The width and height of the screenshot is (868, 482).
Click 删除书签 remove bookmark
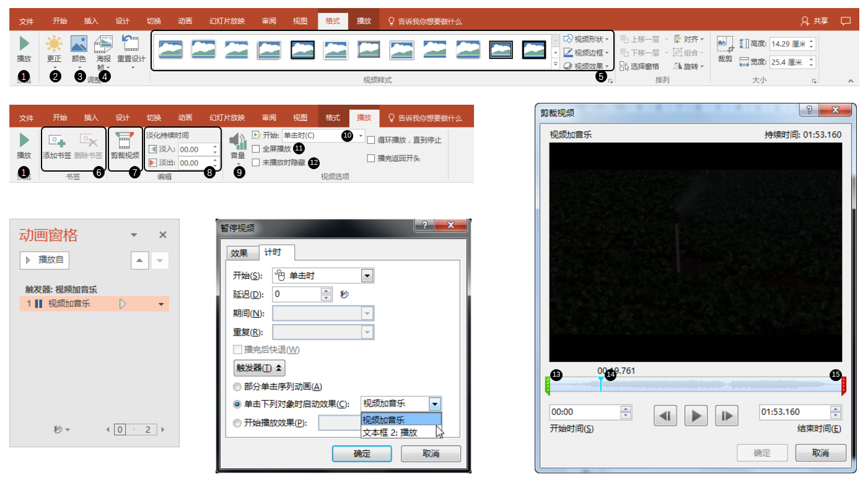tap(87, 147)
